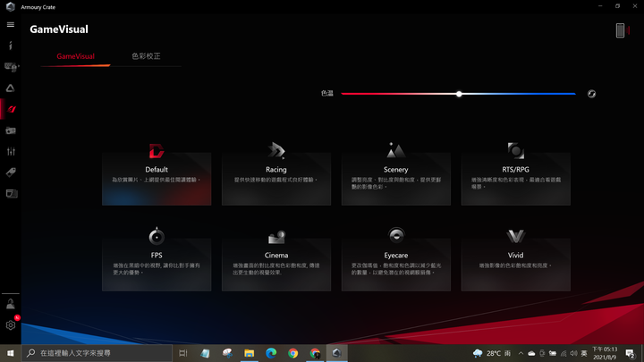Open Settings gear in the sidebar
Screen dimensions: 644x362
11,325
